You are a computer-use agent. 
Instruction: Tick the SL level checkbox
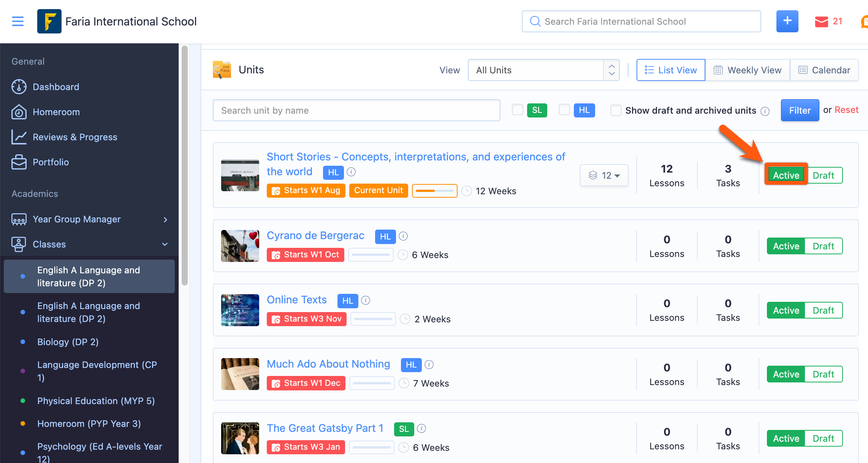pos(517,110)
